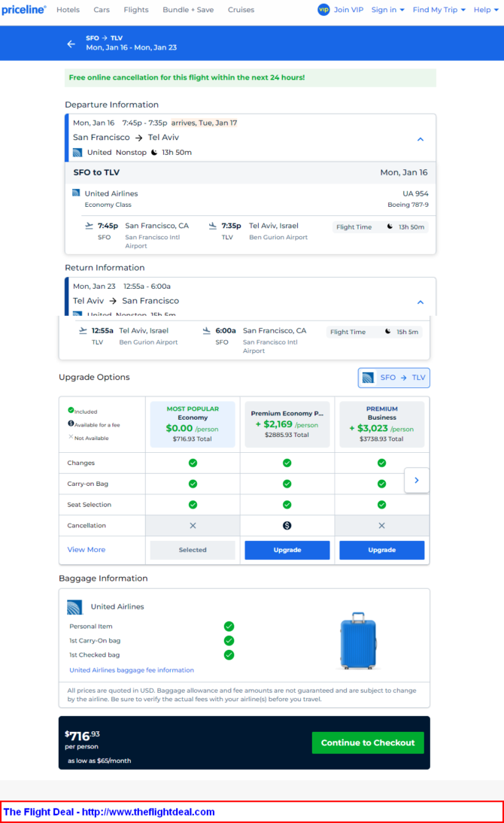Open the Sign in dropdown

388,10
